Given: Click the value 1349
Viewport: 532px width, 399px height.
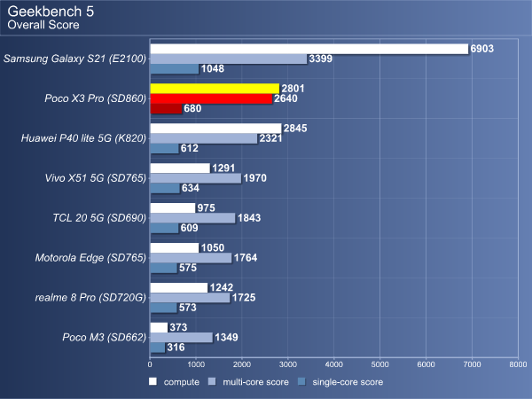Looking at the screenshot, I should click(226, 337).
